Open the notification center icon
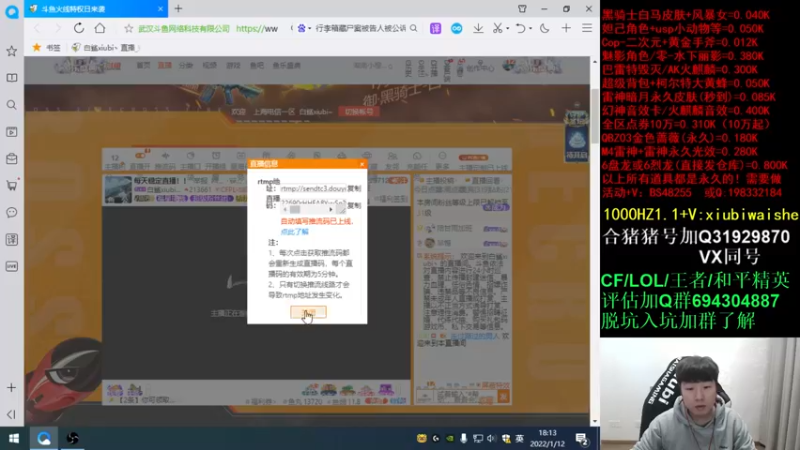Screen dimensions: 800x450 pos(581,438)
